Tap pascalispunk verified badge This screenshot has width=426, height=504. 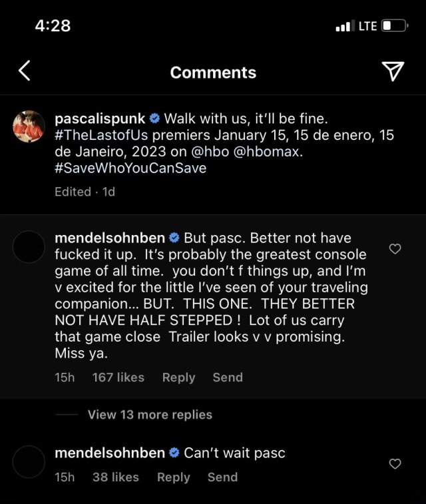point(154,119)
